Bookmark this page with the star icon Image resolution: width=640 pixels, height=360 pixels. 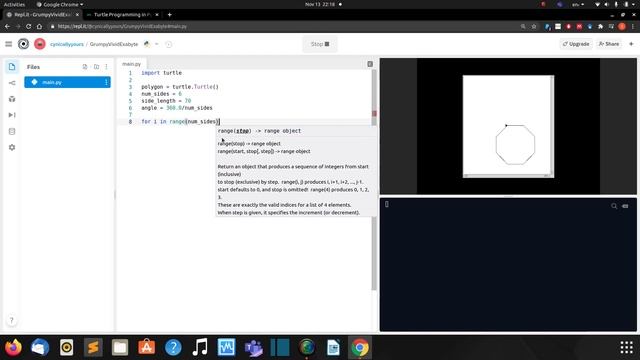534,26
